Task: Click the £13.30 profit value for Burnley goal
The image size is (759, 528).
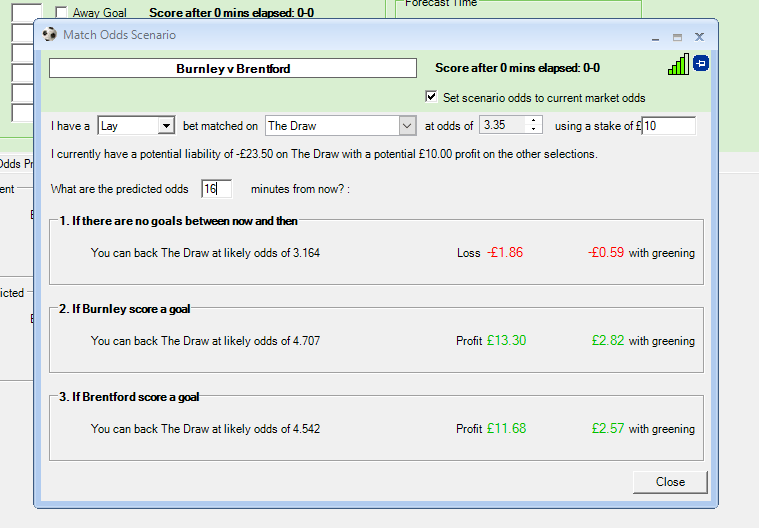Action: [506, 341]
